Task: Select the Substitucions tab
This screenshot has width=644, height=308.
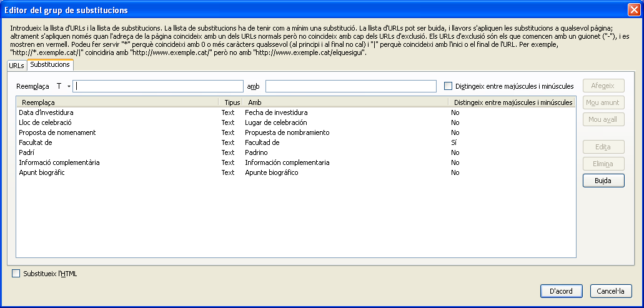Action: [50, 65]
